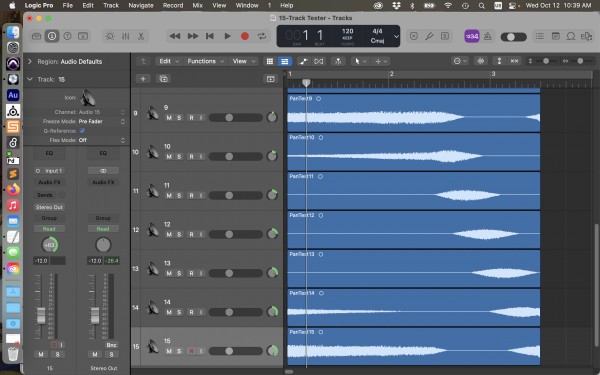This screenshot has width=600, height=375.
Task: Open the Functions dropdown
Action: point(205,61)
